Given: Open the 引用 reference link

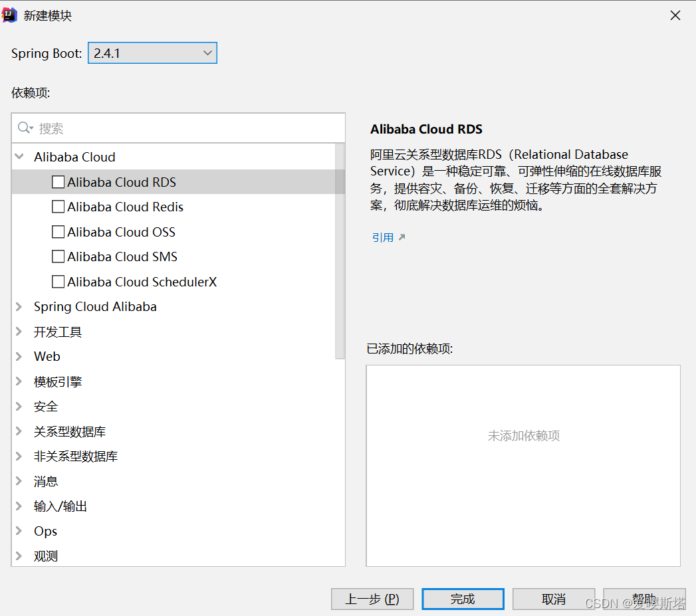Looking at the screenshot, I should point(383,237).
